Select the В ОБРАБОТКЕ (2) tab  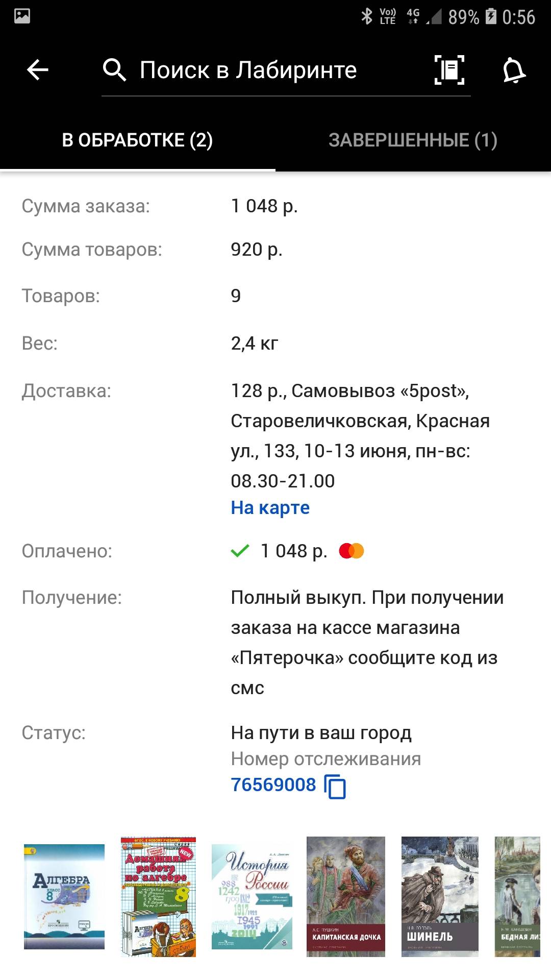pyautogui.click(x=137, y=140)
